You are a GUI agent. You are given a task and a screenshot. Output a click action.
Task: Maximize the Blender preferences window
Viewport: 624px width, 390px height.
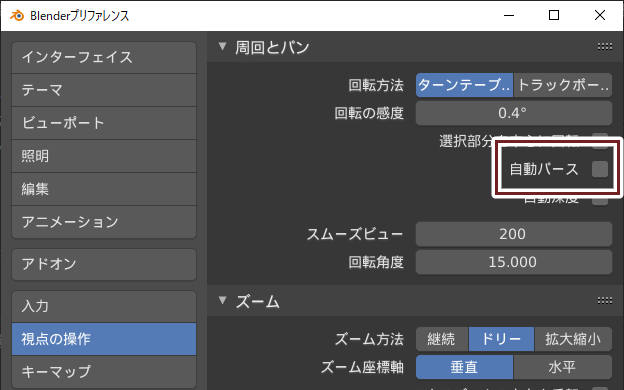554,16
